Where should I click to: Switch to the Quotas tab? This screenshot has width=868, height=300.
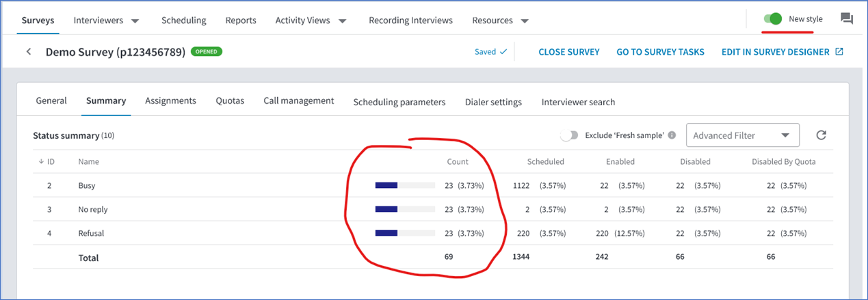click(230, 100)
